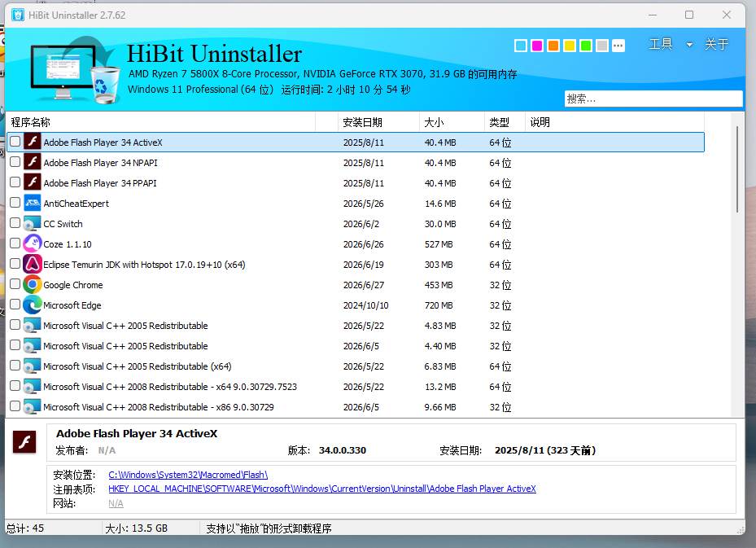Click the CC Switch program icon
Screen dimensions: 756x548
[33, 223]
